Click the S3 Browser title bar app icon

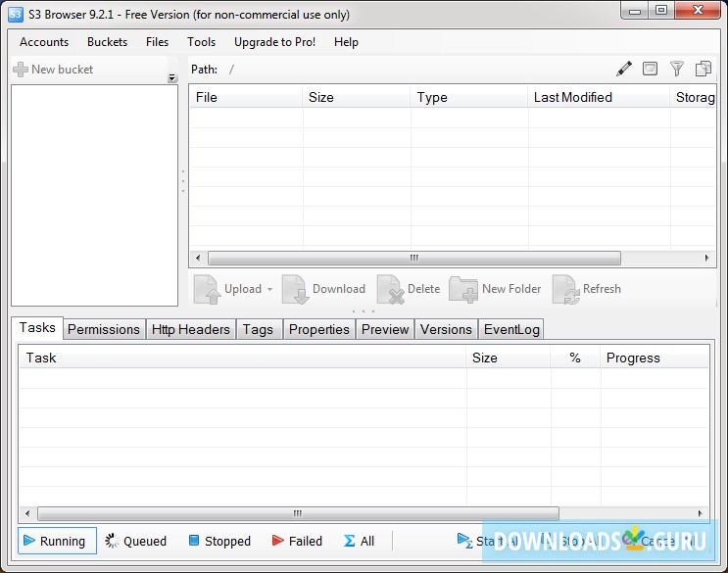(15, 14)
